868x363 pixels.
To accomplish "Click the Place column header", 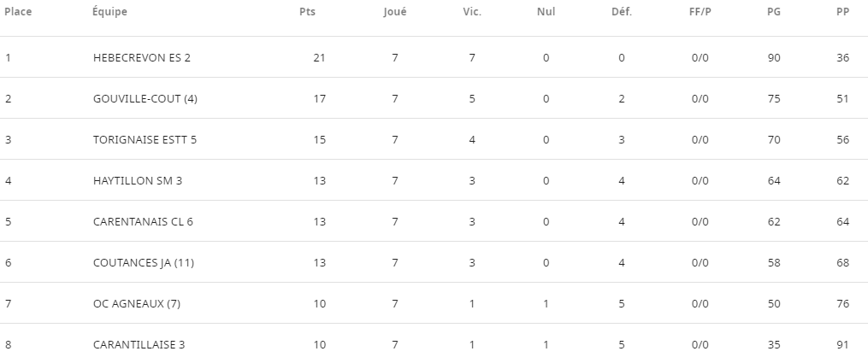I will coord(18,12).
